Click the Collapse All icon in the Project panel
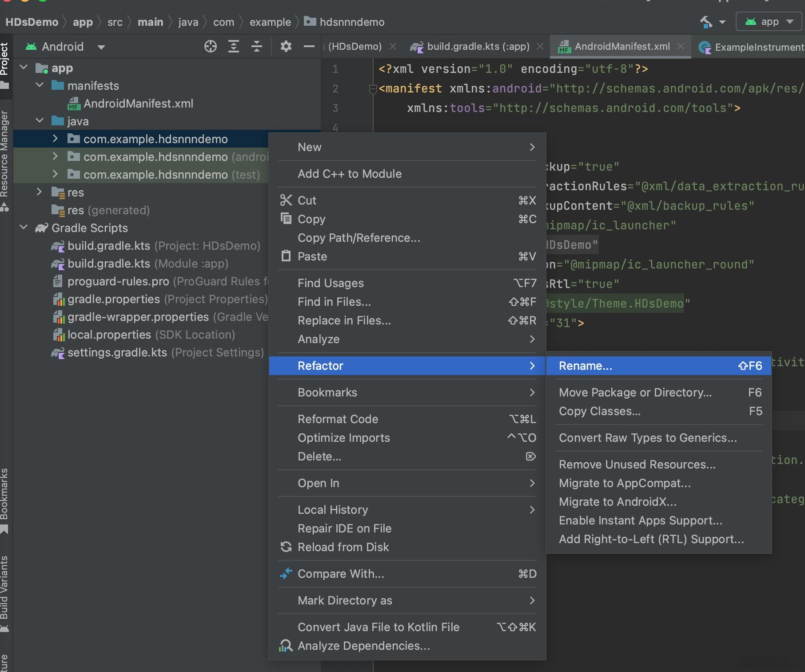The image size is (805, 672). pyautogui.click(x=257, y=46)
